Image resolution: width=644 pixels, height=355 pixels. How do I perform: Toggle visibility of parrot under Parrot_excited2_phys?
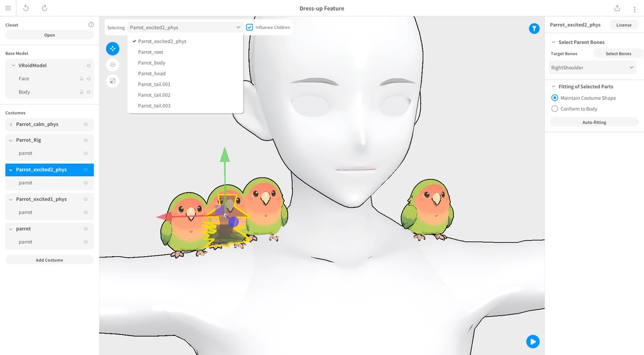tap(86, 183)
